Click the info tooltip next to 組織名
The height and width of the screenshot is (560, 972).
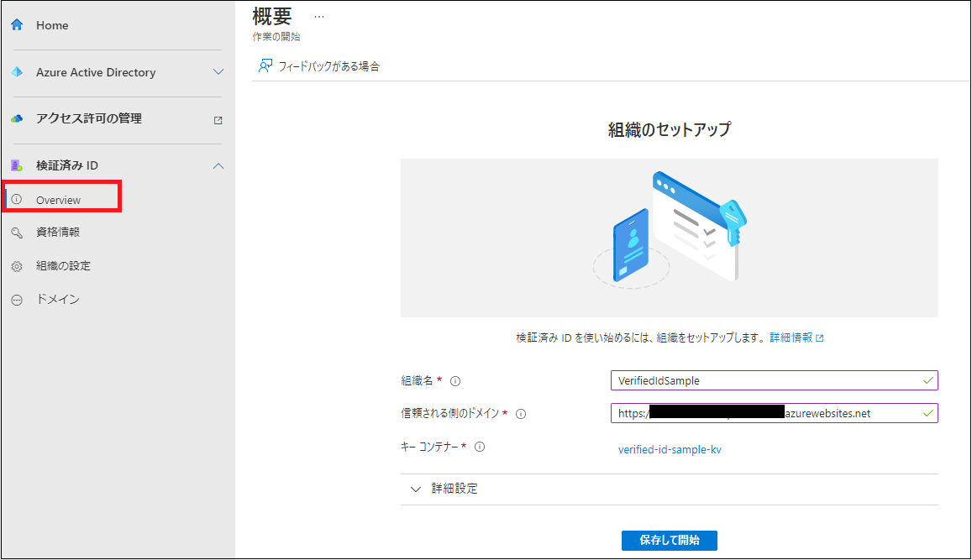[x=454, y=380]
